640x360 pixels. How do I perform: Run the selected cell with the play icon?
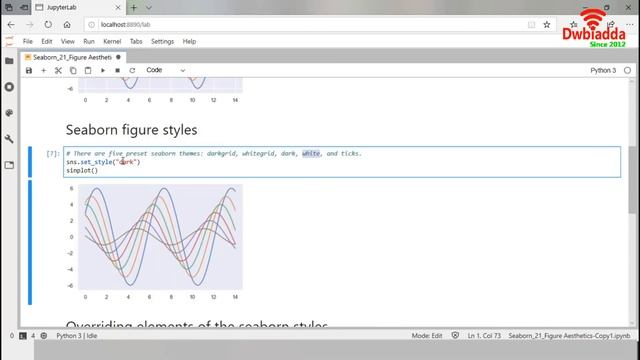point(102,70)
